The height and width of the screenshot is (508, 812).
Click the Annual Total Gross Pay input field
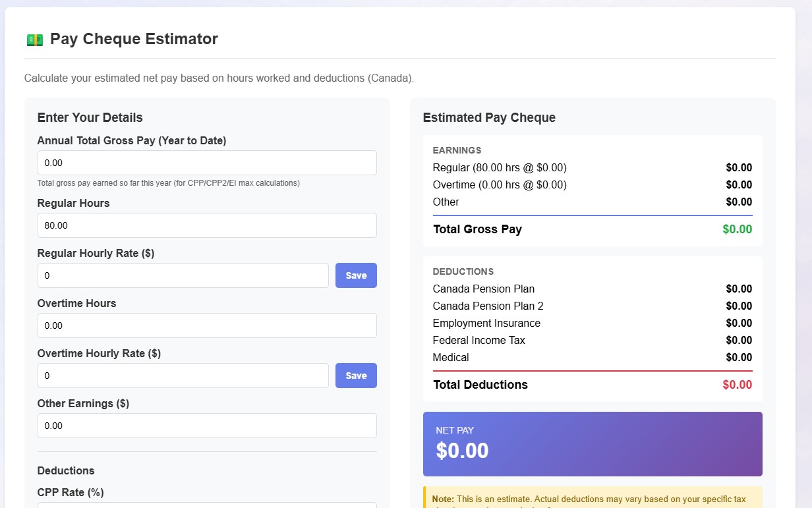[x=207, y=163]
